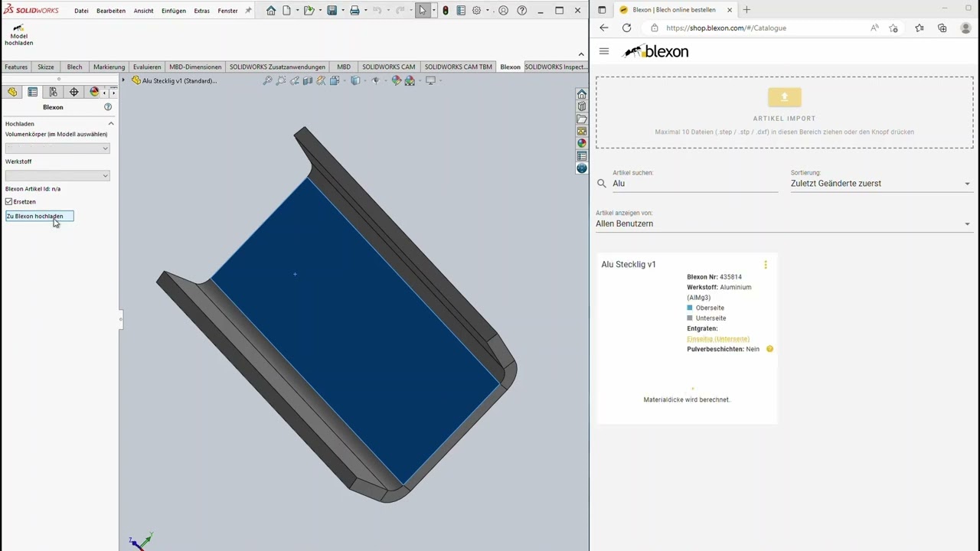Select the Skizze ribbon tab

coord(46,67)
